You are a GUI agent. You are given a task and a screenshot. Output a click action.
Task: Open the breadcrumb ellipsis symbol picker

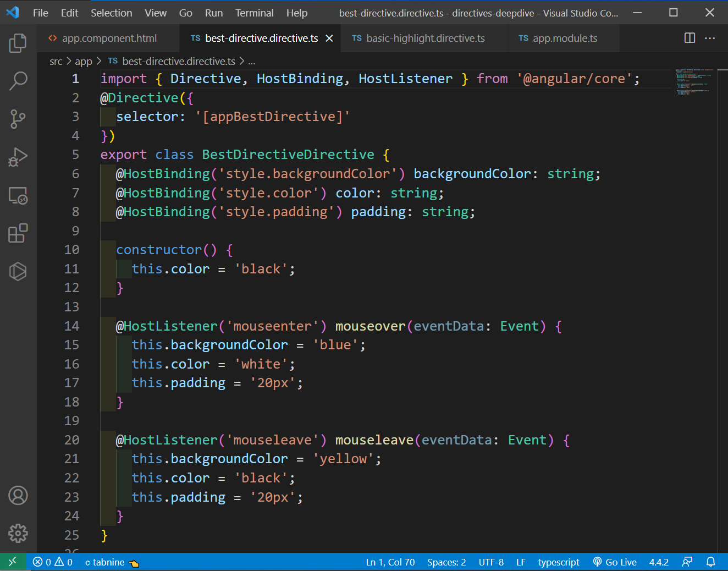click(x=252, y=62)
